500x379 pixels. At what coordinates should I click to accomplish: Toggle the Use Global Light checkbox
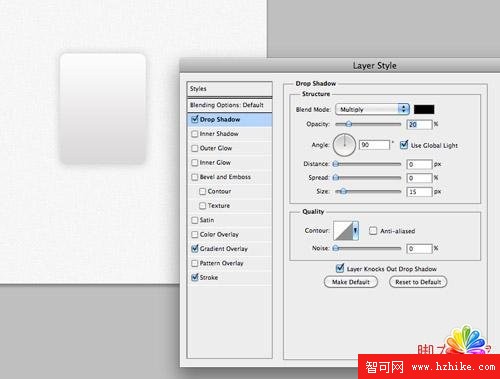pos(404,145)
